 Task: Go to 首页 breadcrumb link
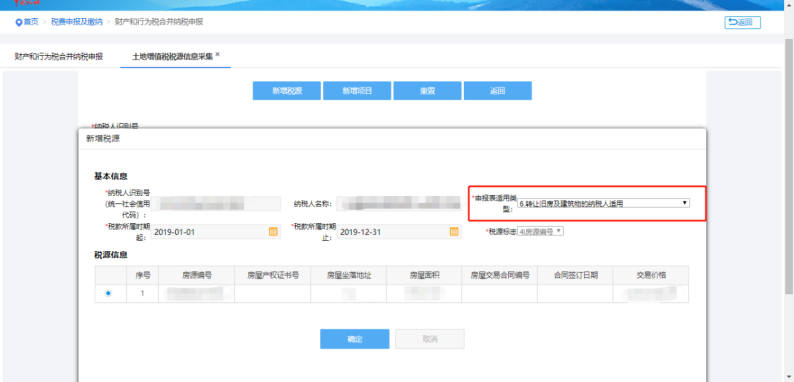tap(31, 22)
